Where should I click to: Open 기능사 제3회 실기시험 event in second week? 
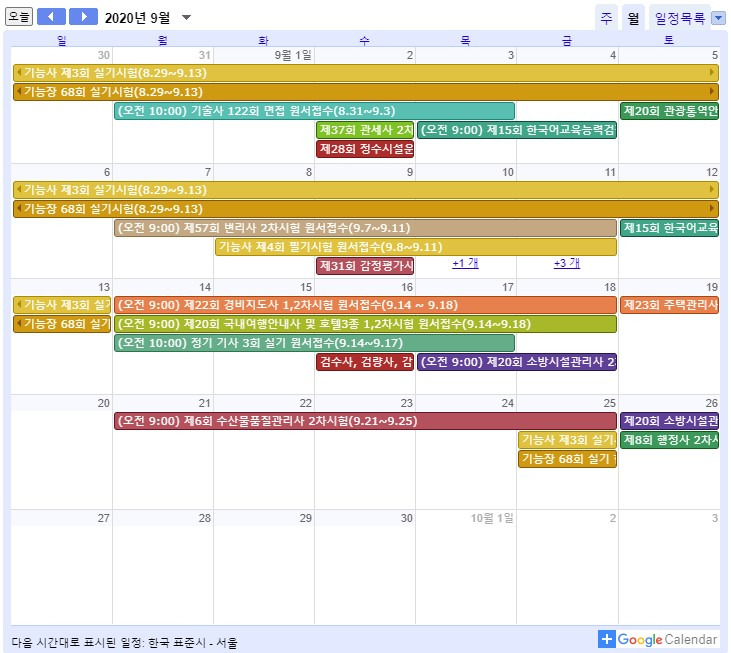pyautogui.click(x=366, y=190)
